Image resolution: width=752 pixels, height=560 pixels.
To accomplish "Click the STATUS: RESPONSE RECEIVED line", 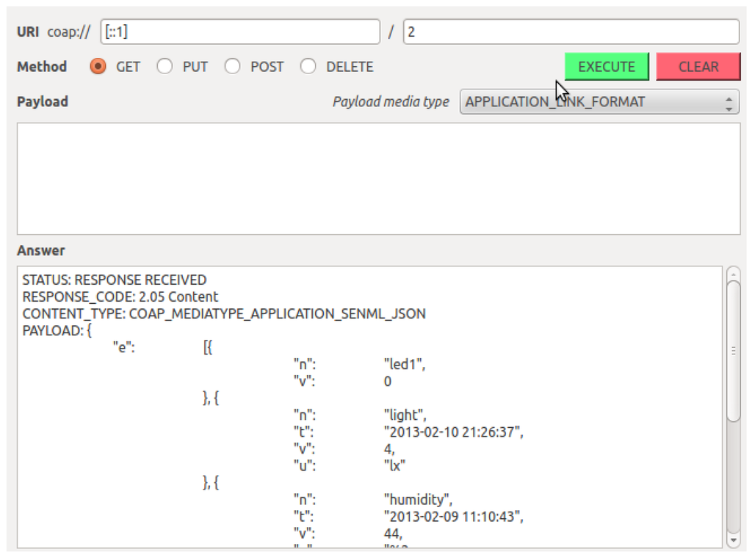I will tap(115, 280).
